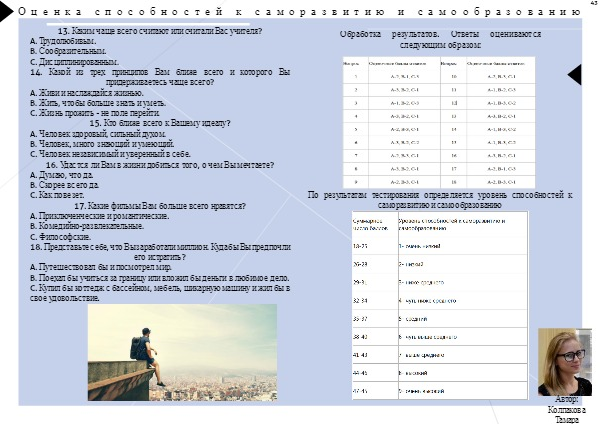Image resolution: width=600 pixels, height=424 pixels.
Task: Click the black diamond icon beside the title
Action: pos(7,12)
